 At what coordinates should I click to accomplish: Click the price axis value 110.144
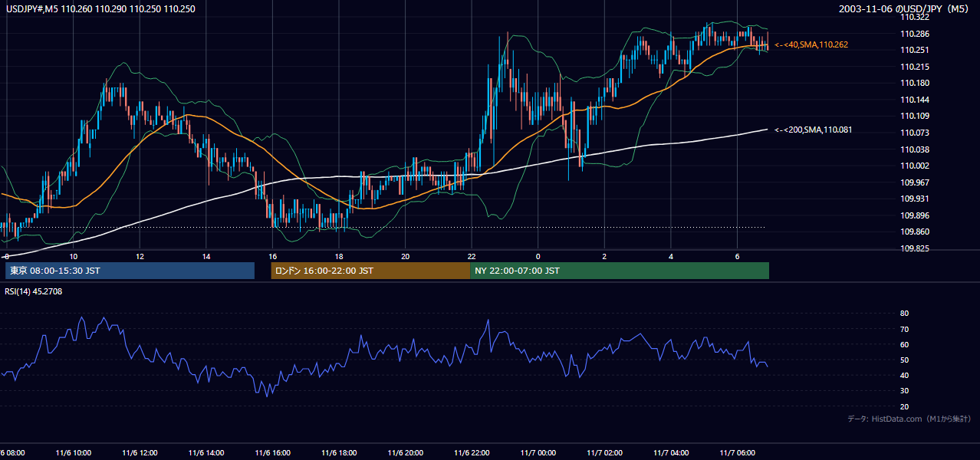click(916, 100)
